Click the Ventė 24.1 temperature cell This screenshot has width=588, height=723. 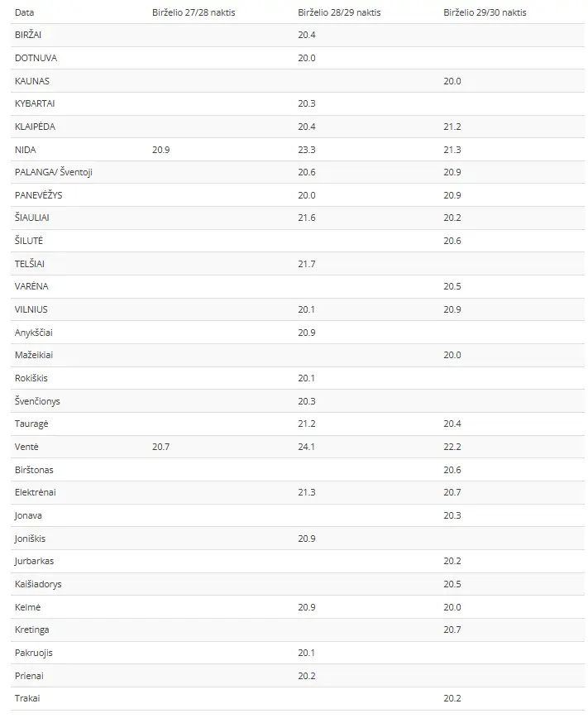307,447
